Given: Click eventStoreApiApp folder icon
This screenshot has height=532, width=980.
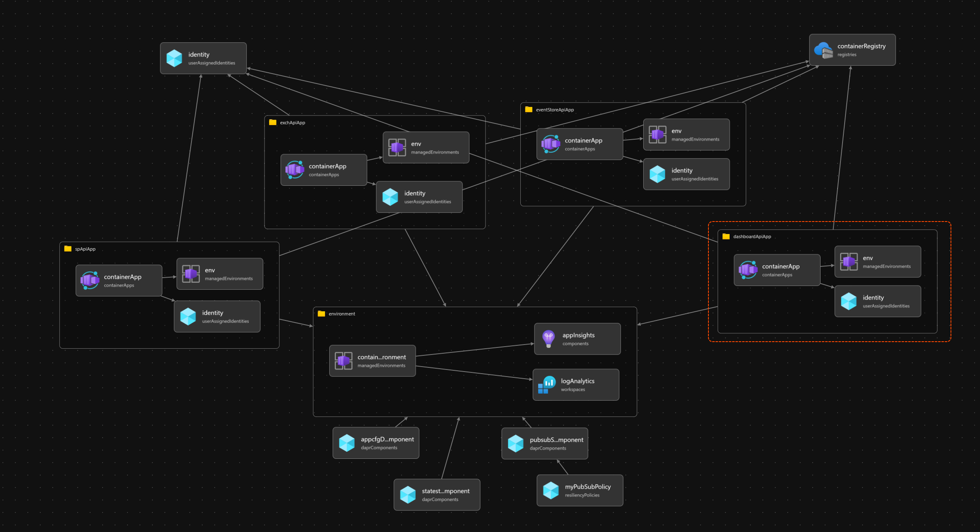Looking at the screenshot, I should (x=529, y=110).
